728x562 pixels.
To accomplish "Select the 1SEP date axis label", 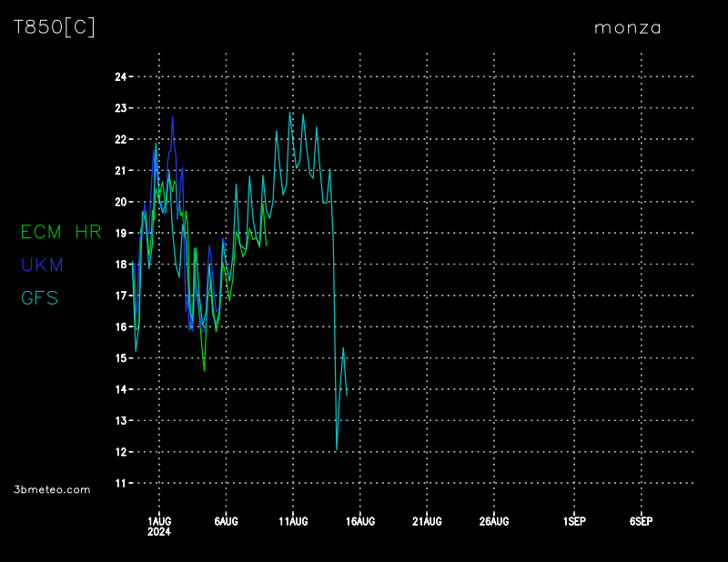I will pyautogui.click(x=574, y=521).
